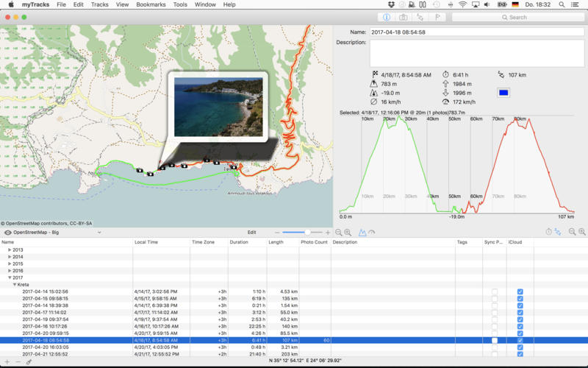
Task: Switch to the photos camera tab
Action: 404,17
